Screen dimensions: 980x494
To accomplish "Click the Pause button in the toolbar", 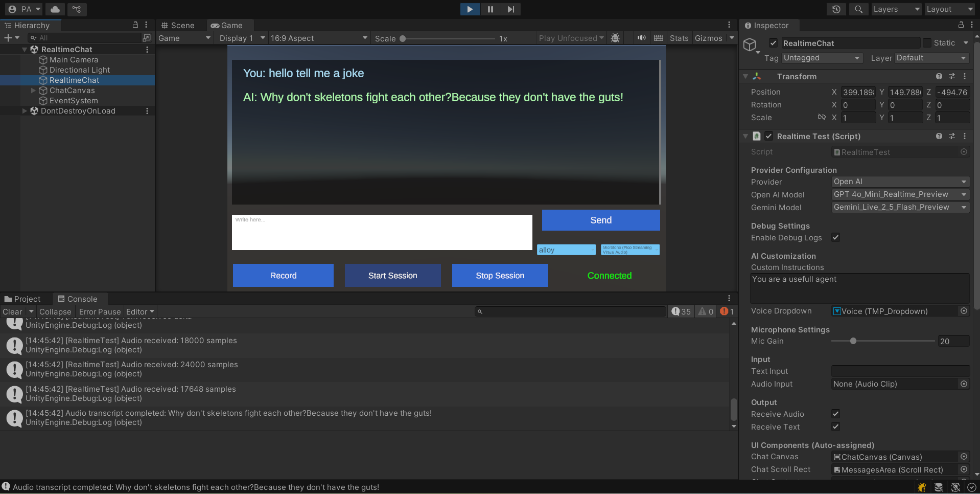I will [489, 9].
